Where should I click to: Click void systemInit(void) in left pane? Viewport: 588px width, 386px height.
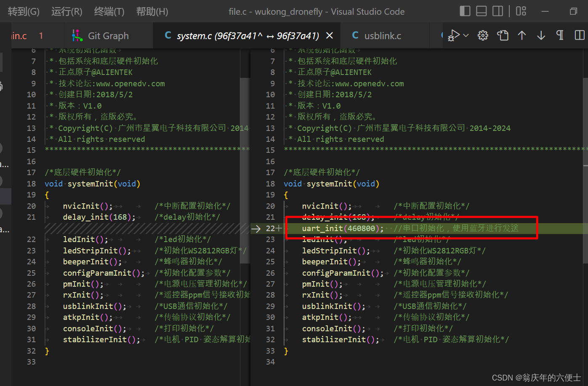tap(93, 184)
